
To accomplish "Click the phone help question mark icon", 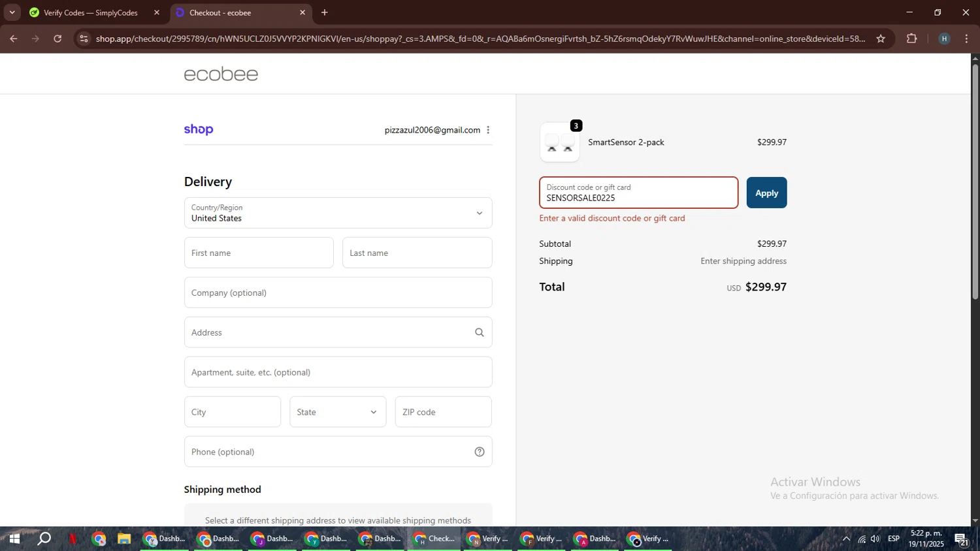I will tap(480, 452).
